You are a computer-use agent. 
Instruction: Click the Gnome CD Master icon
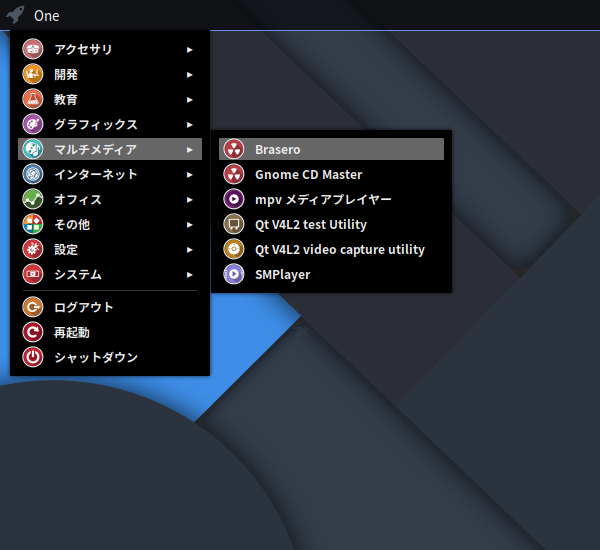pyautogui.click(x=234, y=174)
